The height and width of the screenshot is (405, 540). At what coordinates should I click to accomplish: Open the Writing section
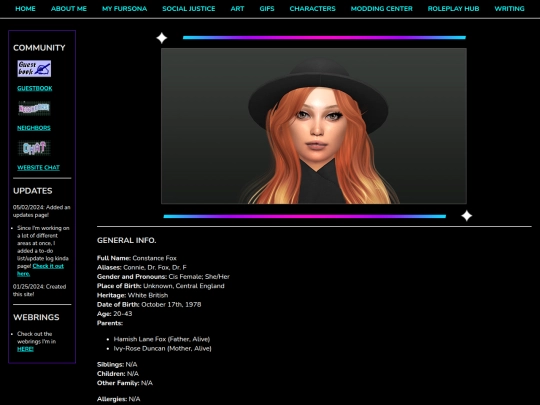(x=509, y=9)
